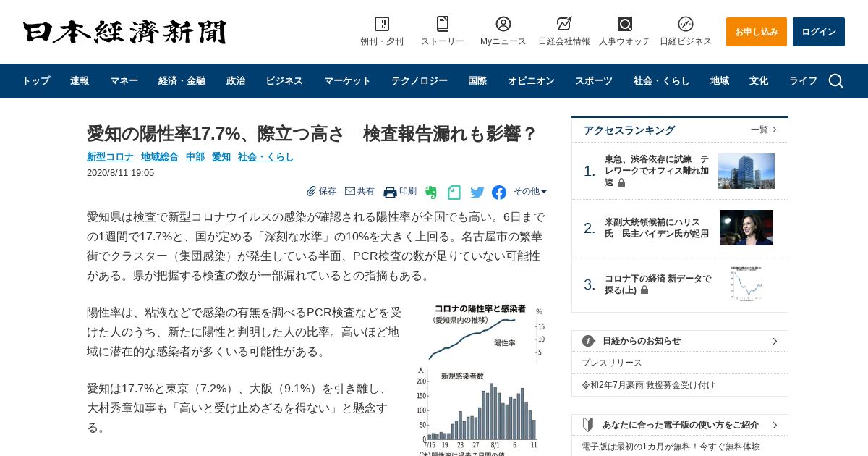Open the 政治 nav item
Screen dimensions: 868x456
(x=236, y=81)
